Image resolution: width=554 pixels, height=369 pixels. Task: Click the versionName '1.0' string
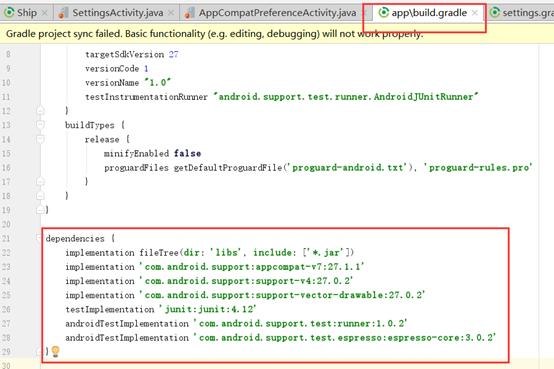(158, 83)
